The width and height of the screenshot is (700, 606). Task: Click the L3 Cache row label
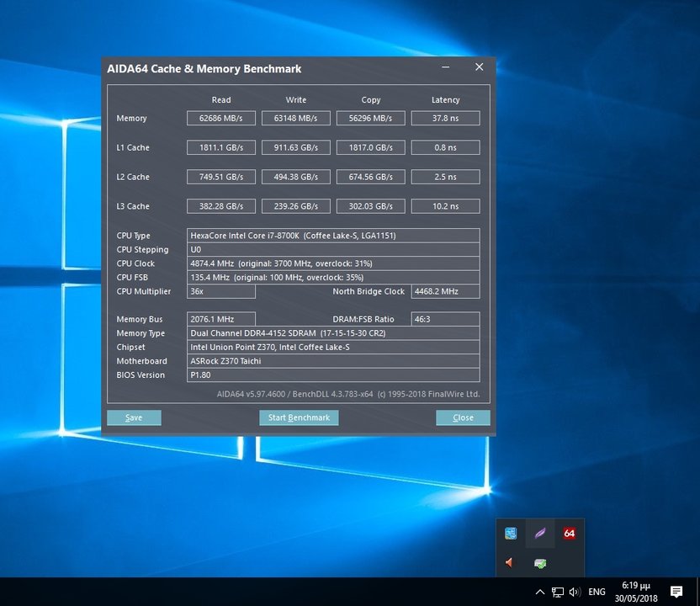(133, 206)
